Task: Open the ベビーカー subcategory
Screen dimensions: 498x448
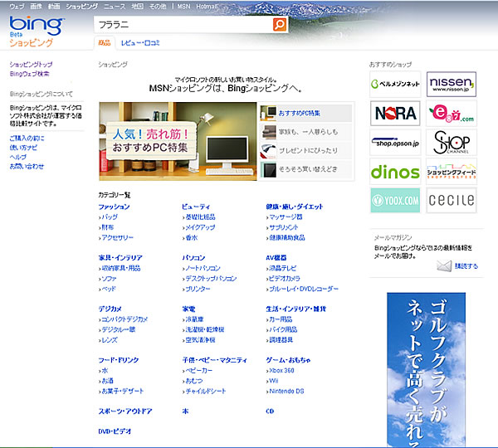Action: (199, 370)
